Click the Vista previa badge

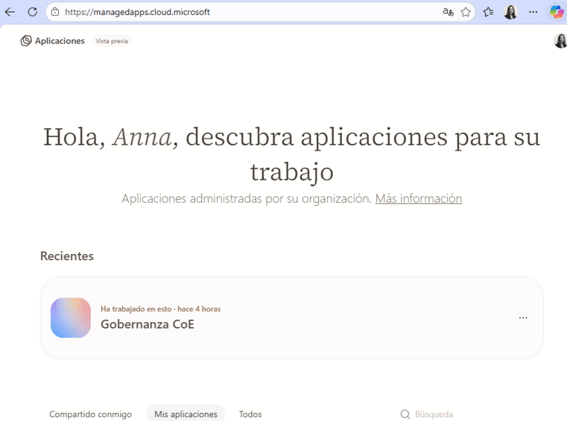pos(112,41)
